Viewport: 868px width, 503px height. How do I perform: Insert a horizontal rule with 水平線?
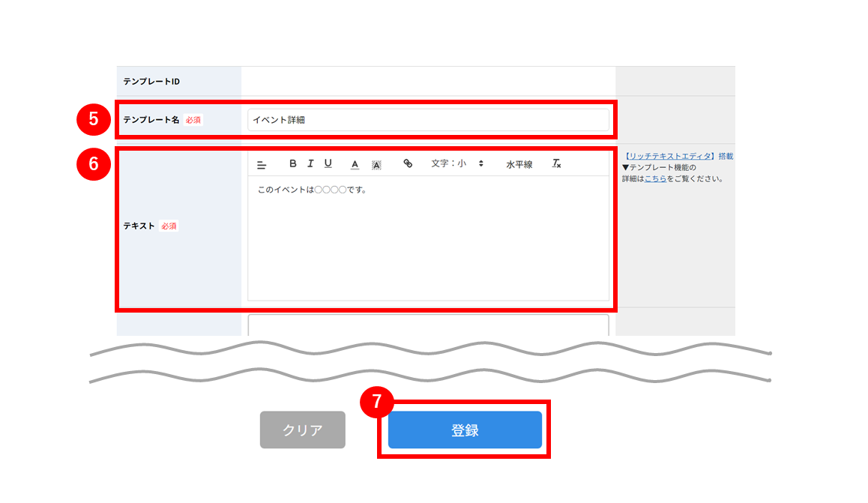click(519, 164)
